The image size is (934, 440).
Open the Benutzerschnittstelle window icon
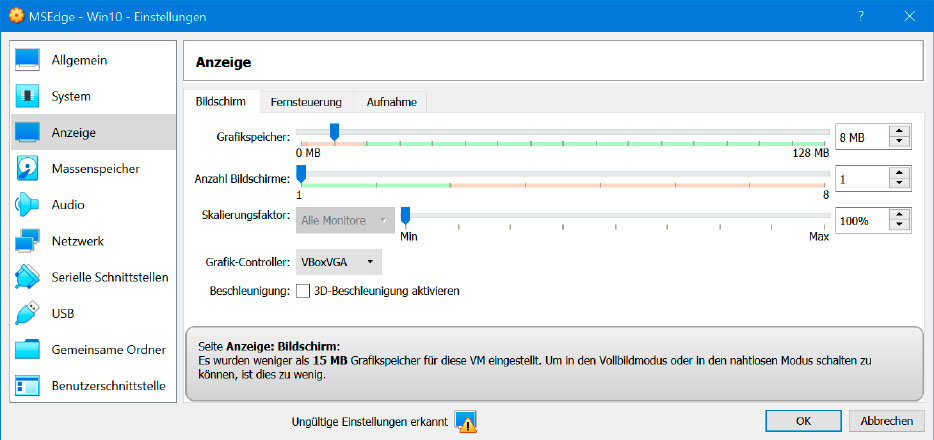click(27, 386)
